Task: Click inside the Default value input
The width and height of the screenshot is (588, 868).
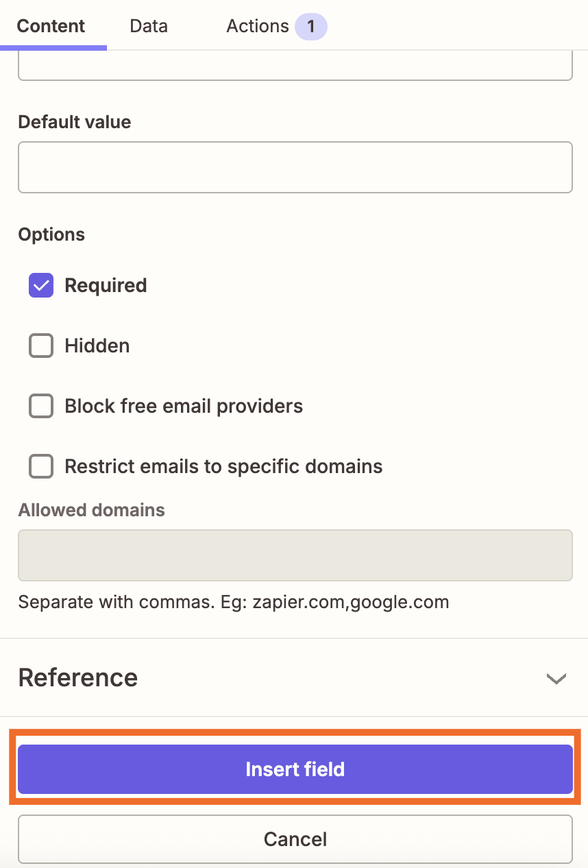Action: (295, 167)
